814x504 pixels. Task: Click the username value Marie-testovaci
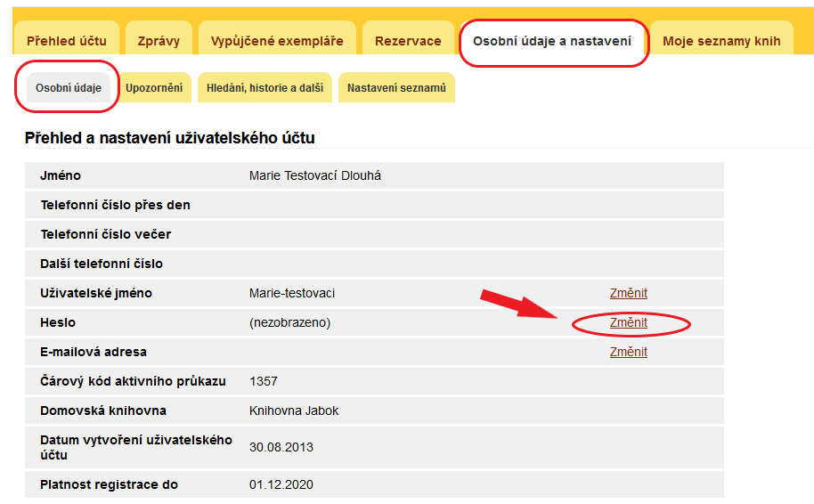coord(292,293)
